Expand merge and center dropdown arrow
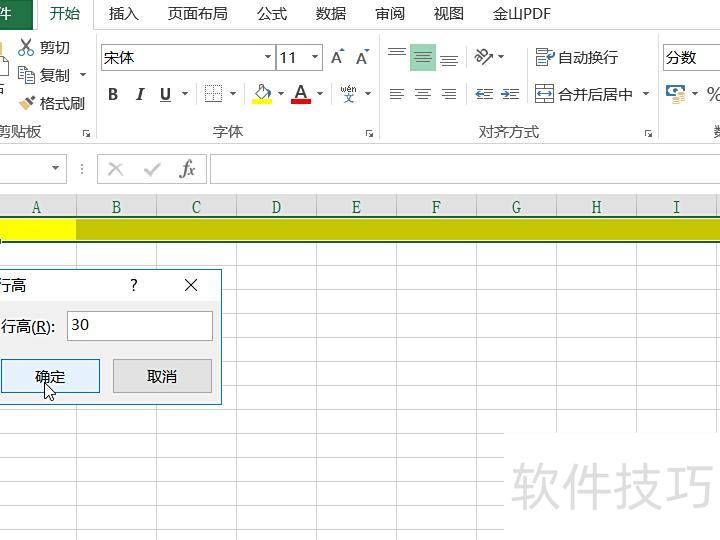The height and width of the screenshot is (540, 720). click(x=646, y=94)
